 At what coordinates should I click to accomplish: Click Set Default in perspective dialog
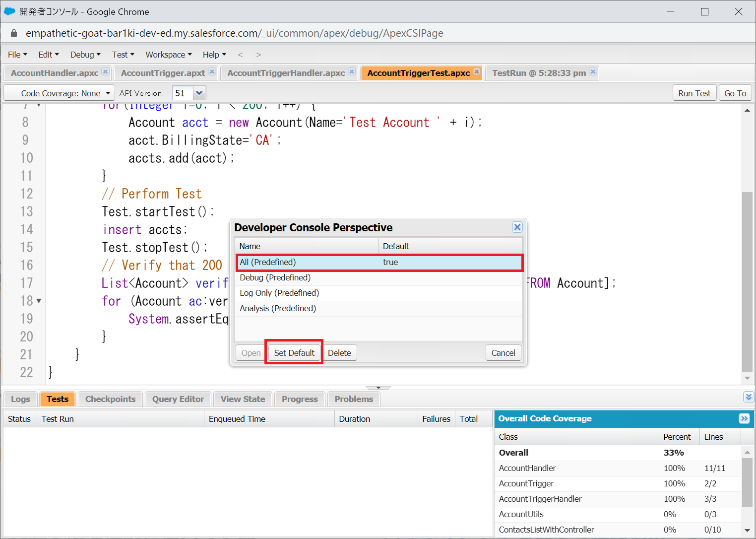click(294, 353)
